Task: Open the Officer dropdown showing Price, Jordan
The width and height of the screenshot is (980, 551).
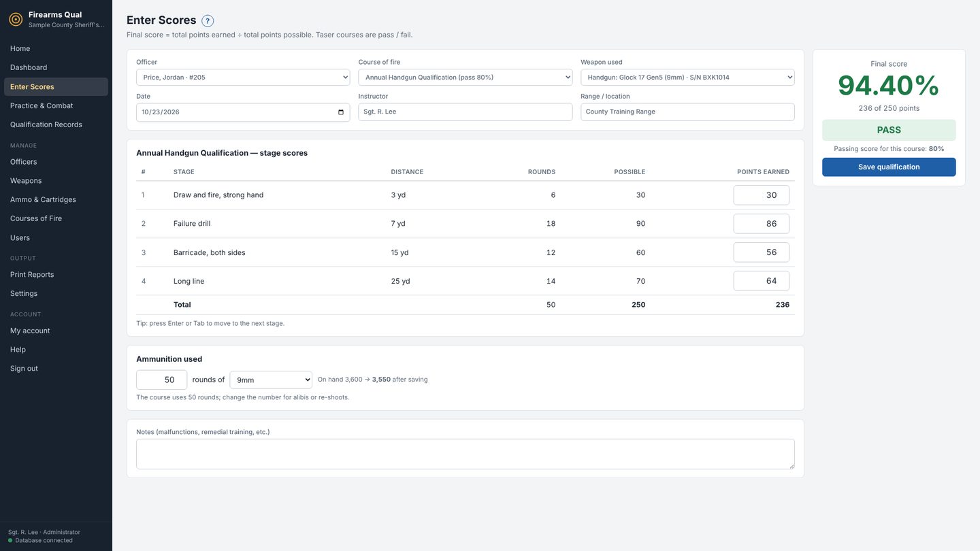Action: pos(243,78)
